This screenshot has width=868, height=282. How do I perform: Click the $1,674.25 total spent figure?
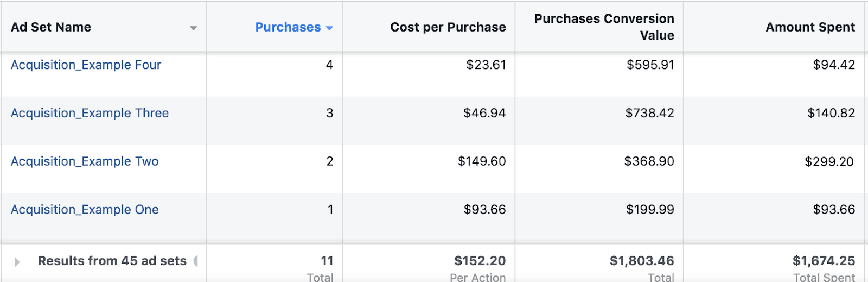824,261
